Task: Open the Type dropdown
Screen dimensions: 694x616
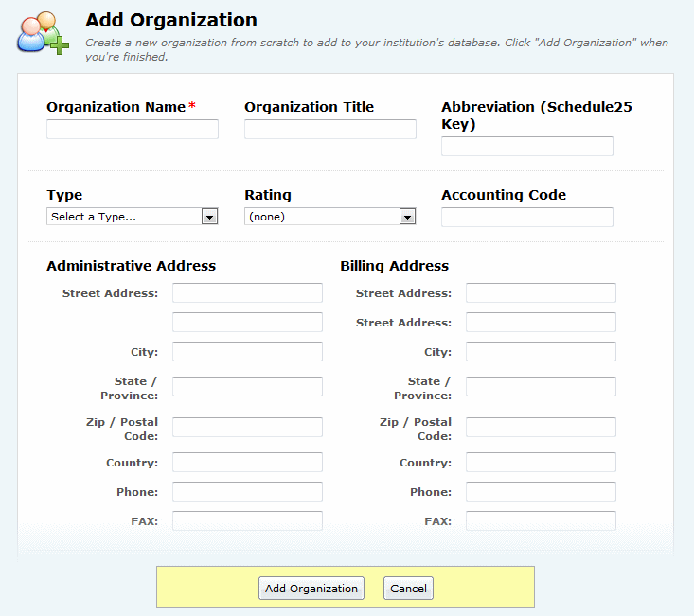Action: click(x=133, y=217)
